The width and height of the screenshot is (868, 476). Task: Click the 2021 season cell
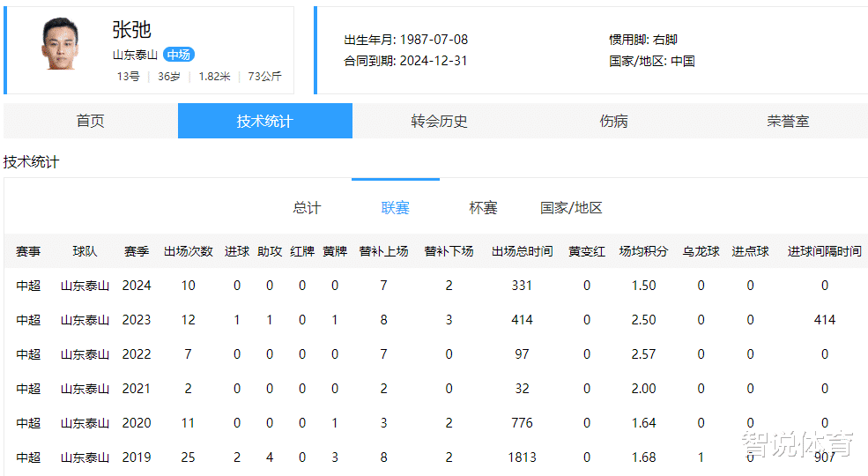click(x=137, y=389)
